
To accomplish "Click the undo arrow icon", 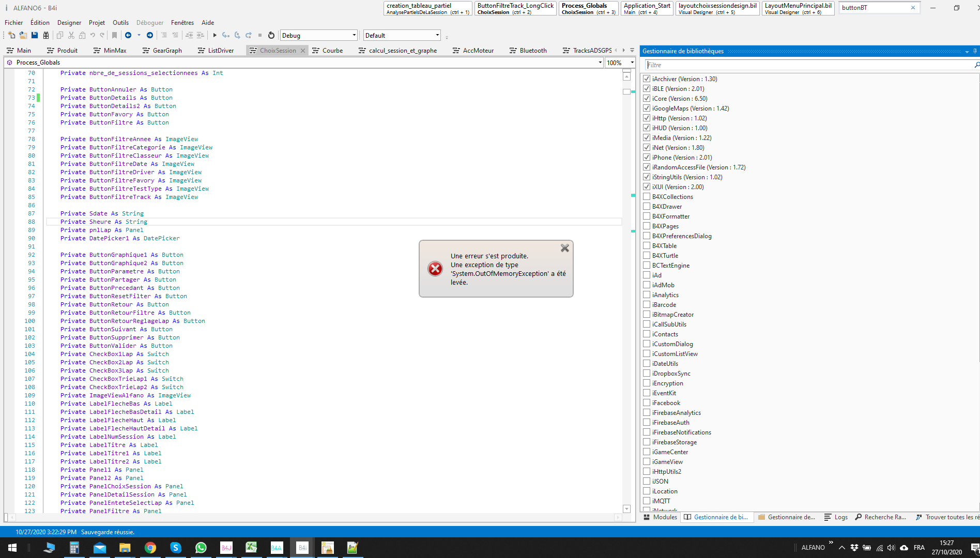I will click(x=93, y=35).
